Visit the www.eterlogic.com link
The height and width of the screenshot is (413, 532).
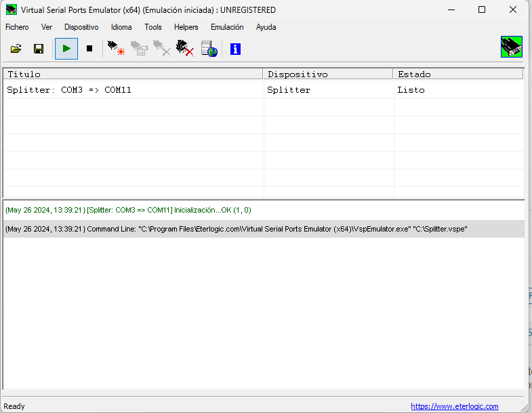coord(454,406)
